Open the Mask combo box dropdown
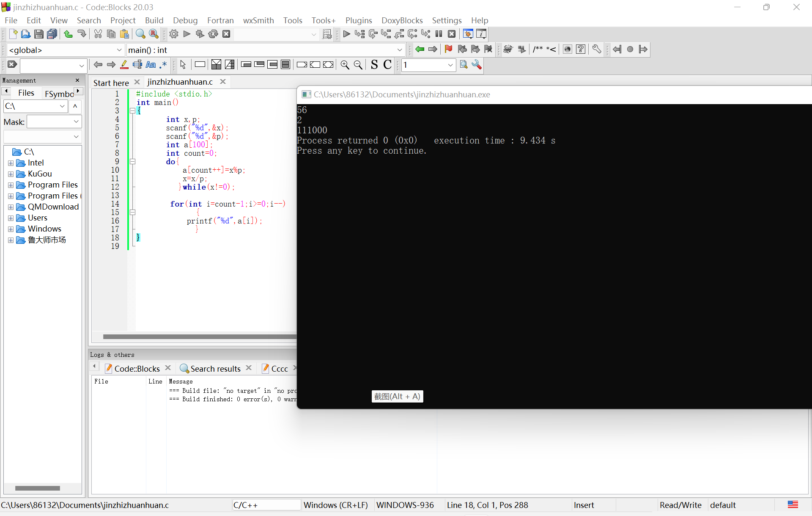Screen dimensions: 812x516 coord(76,122)
